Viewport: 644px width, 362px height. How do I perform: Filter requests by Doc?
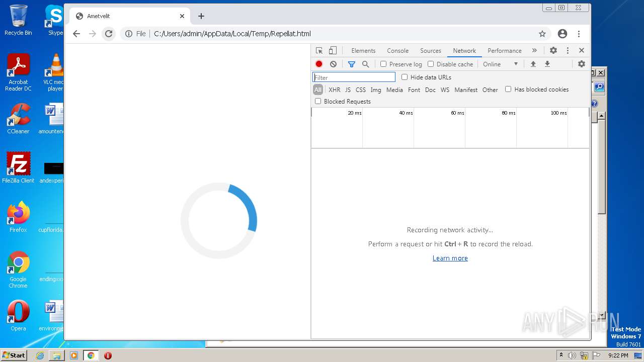pos(430,90)
